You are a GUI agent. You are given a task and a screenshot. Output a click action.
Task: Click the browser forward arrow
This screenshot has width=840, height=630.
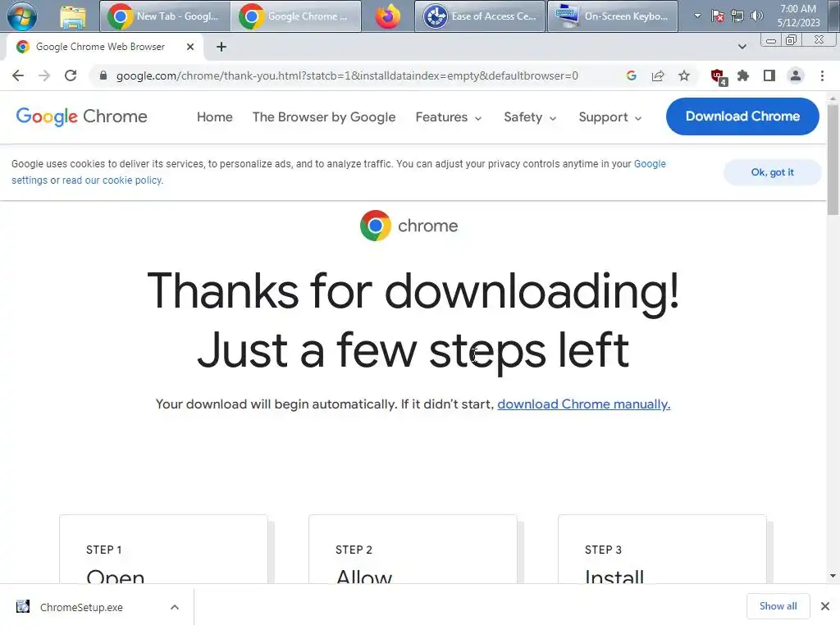coord(44,75)
